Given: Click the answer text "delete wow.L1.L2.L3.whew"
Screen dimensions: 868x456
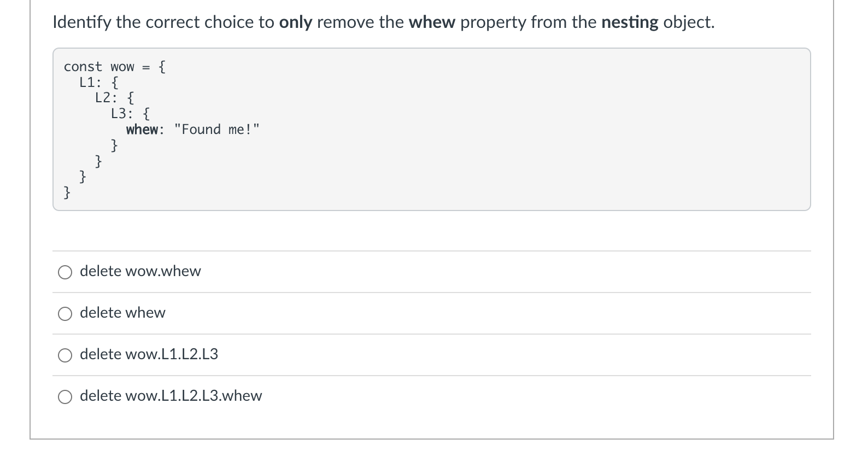Looking at the screenshot, I should (x=171, y=396).
